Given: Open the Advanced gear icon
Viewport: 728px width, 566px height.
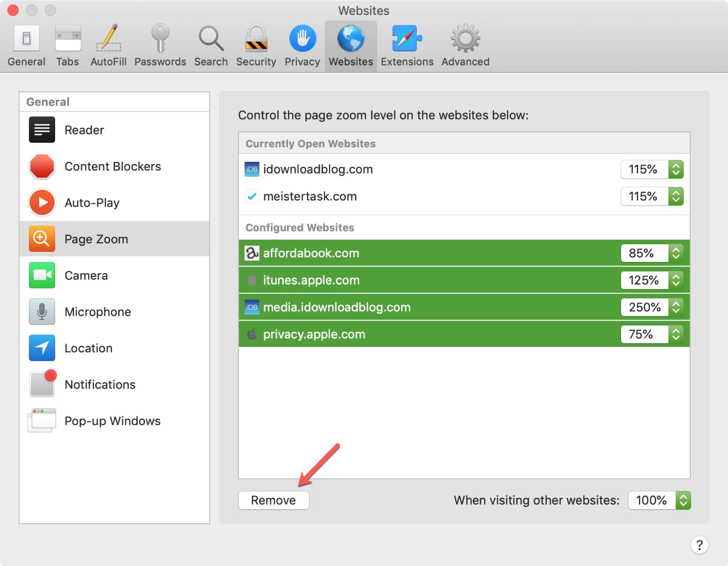Looking at the screenshot, I should (x=465, y=38).
